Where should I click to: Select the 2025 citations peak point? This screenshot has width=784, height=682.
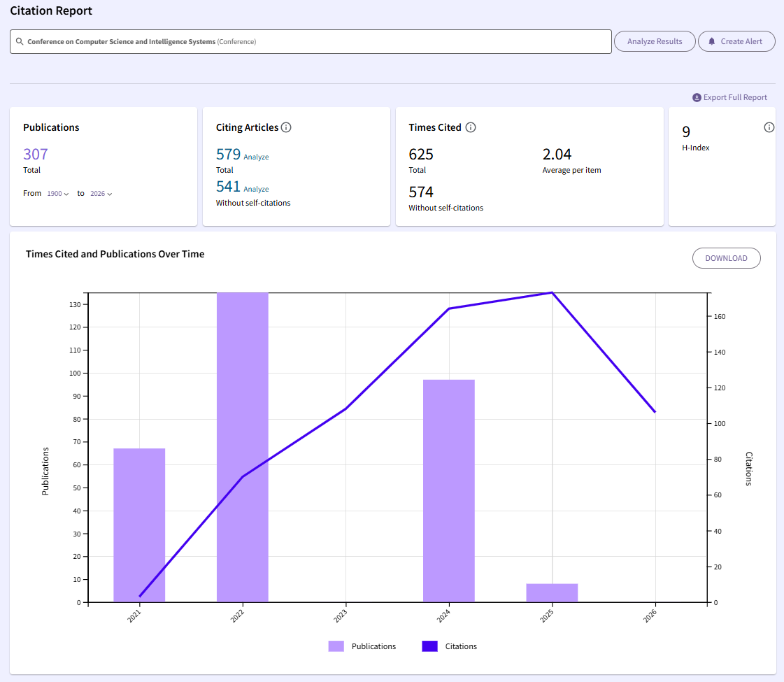(x=552, y=293)
